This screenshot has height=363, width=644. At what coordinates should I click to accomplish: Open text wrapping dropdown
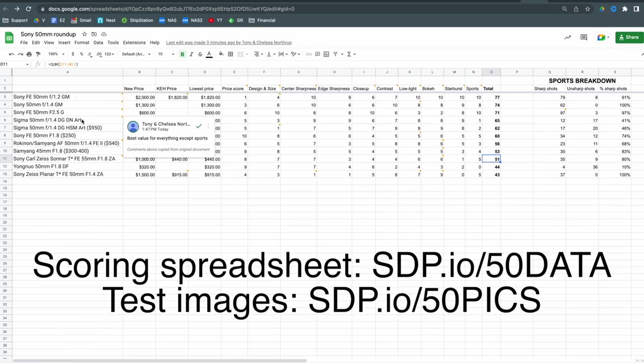click(x=282, y=54)
